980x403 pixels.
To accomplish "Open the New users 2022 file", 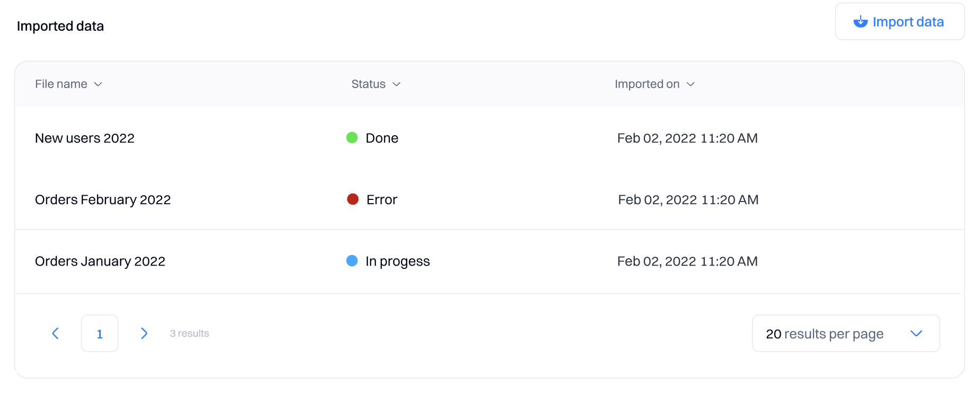I will click(x=85, y=138).
